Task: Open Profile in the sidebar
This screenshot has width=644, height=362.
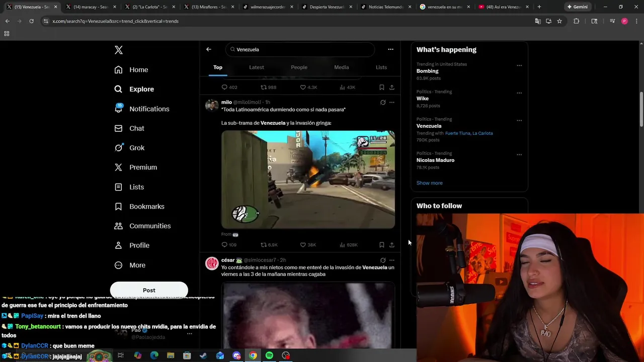Action: click(132, 245)
